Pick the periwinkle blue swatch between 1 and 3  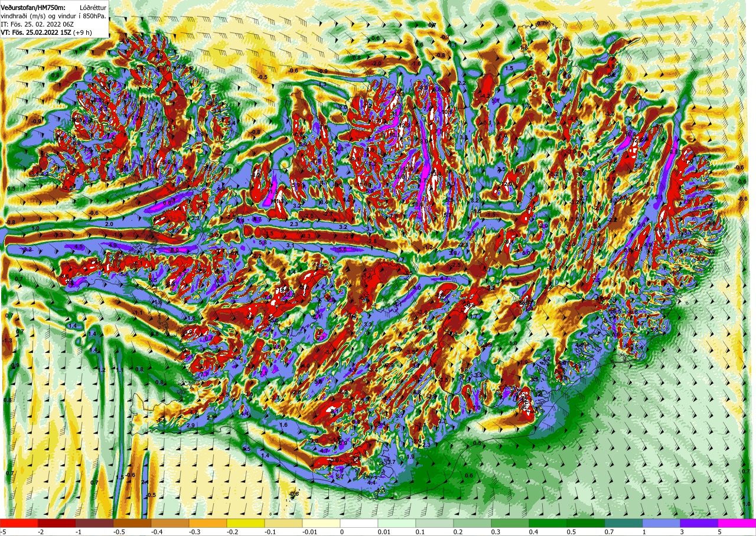(661, 523)
